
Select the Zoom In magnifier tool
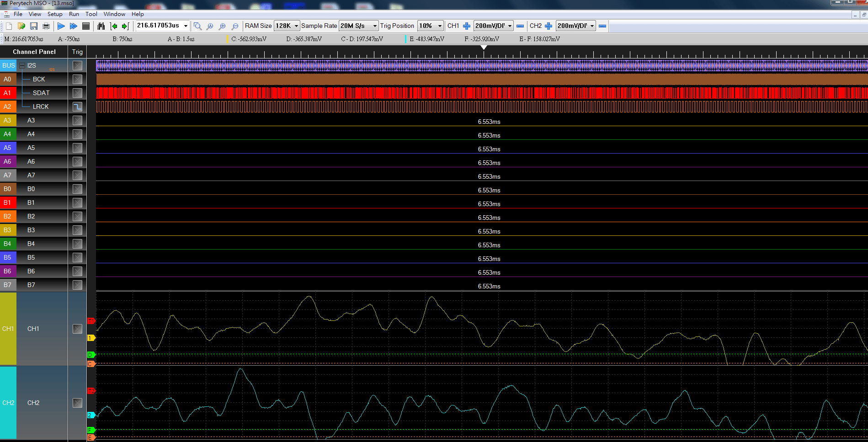tap(222, 26)
